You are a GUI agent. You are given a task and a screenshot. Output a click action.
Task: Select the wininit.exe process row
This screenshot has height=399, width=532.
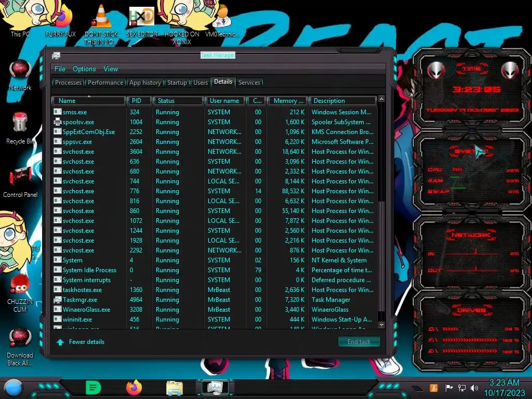tap(215, 320)
